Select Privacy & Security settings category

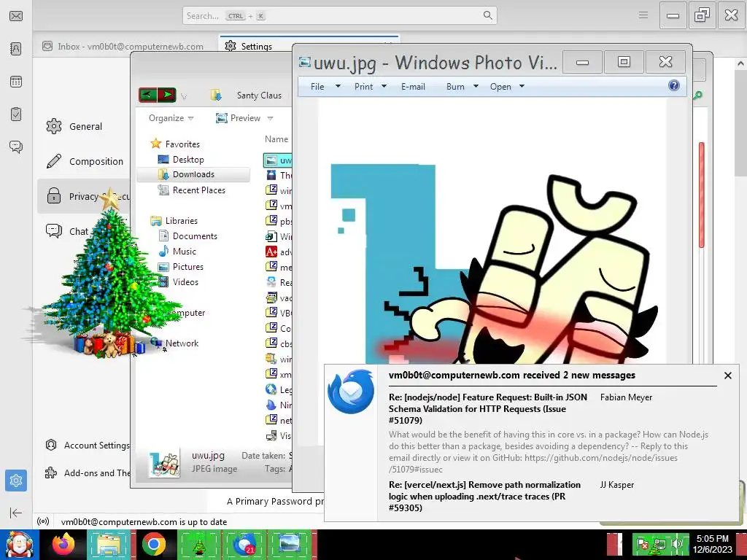[85, 196]
